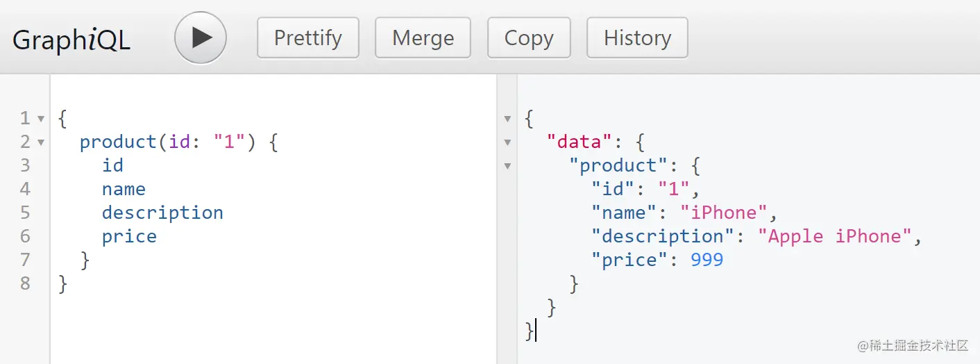Screen dimensions: 980x364
Task: Click the Prettify button
Action: click(x=308, y=38)
